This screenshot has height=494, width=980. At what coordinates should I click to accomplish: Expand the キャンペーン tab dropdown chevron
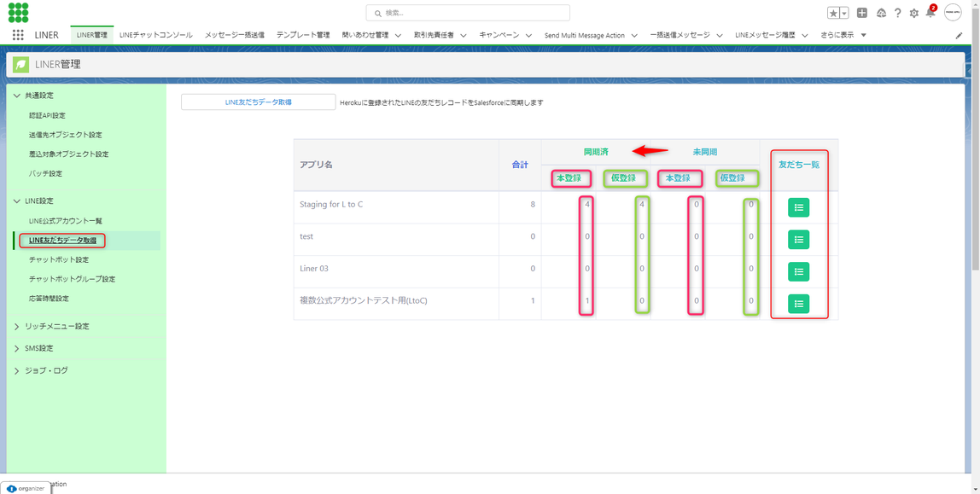tap(528, 36)
